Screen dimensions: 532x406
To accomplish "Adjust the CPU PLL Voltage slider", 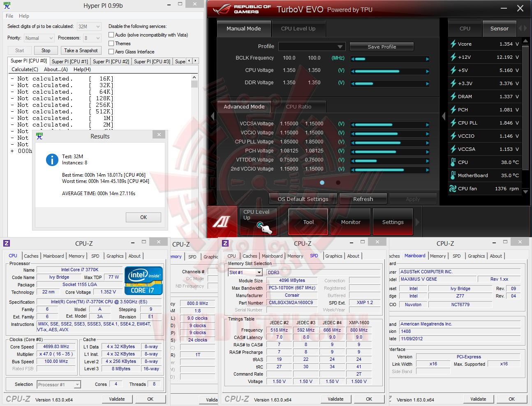I will [390, 143].
